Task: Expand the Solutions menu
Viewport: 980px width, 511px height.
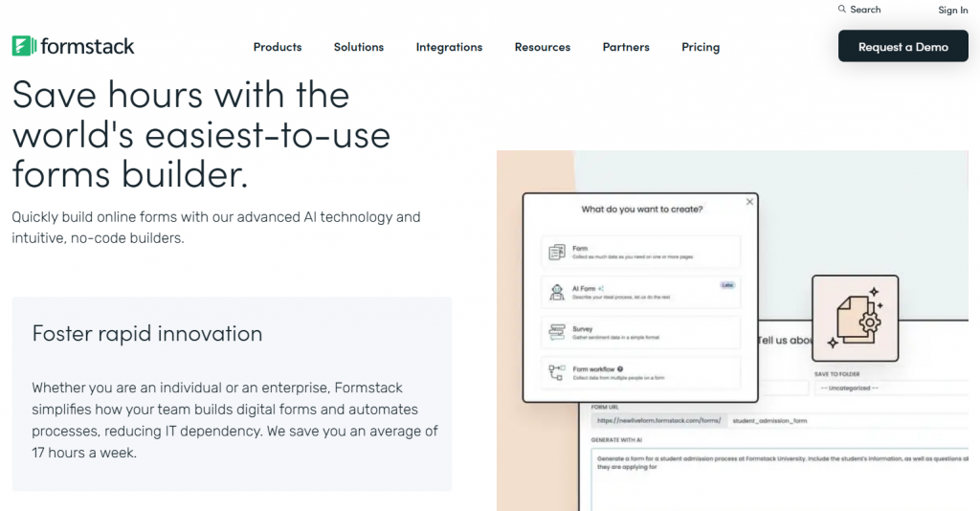Action: point(359,47)
